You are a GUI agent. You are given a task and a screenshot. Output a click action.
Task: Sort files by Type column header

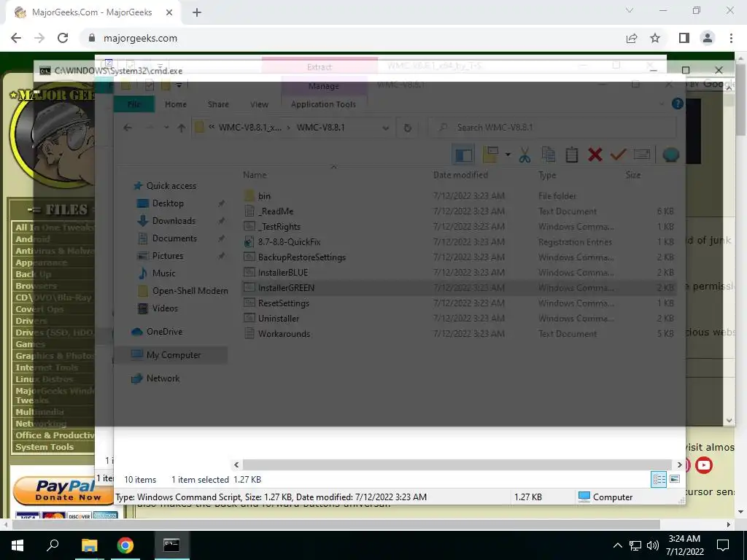click(x=547, y=175)
